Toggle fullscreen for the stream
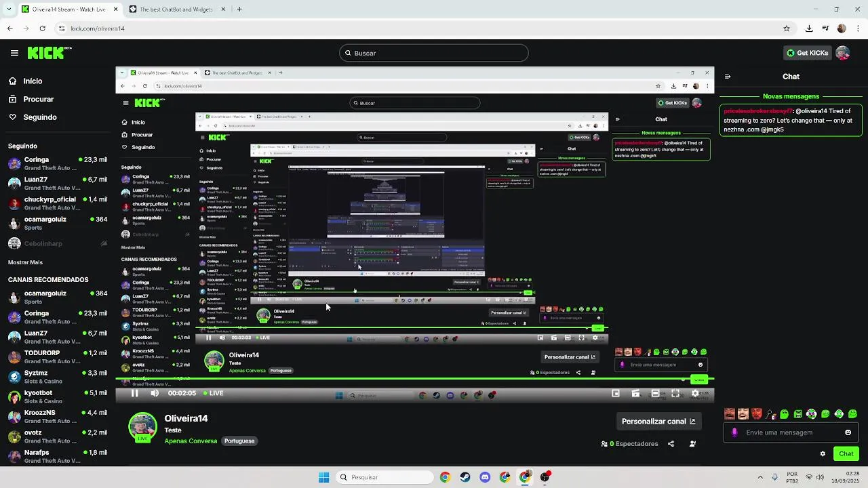The width and height of the screenshot is (868, 488). pyautogui.click(x=675, y=393)
